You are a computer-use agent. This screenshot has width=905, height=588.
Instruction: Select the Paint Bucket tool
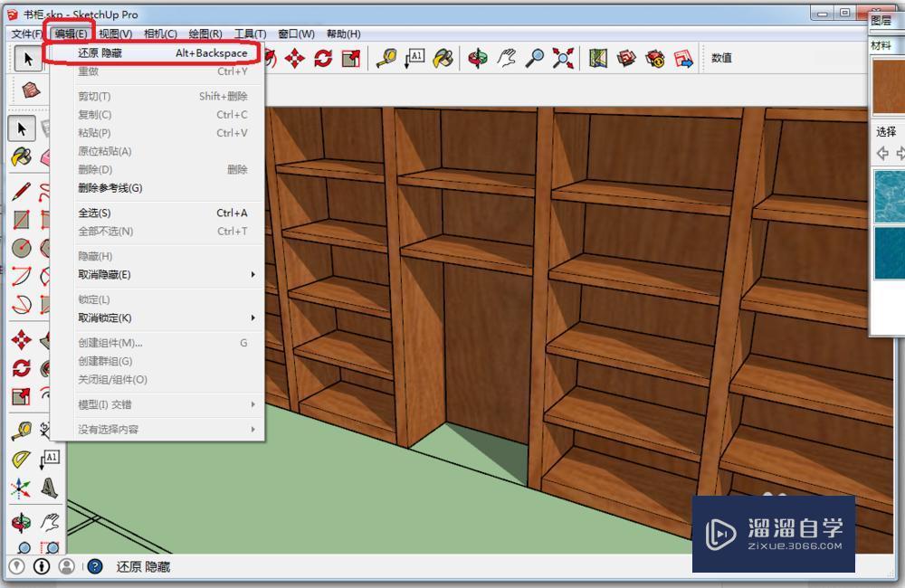coord(442,57)
